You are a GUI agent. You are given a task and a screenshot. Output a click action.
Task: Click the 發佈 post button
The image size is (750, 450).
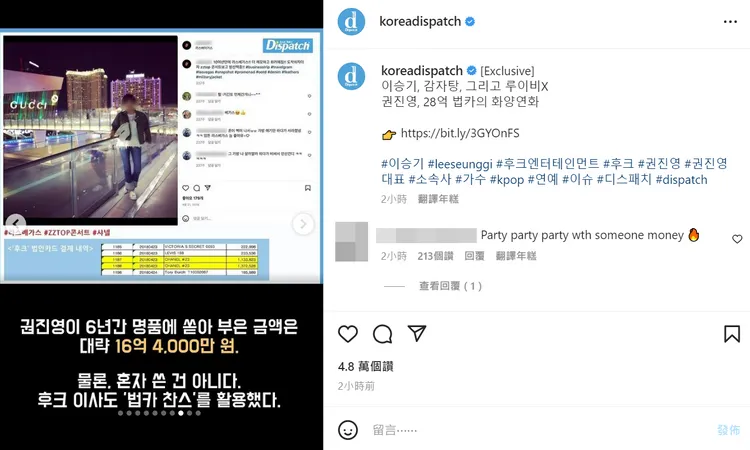pyautogui.click(x=728, y=430)
